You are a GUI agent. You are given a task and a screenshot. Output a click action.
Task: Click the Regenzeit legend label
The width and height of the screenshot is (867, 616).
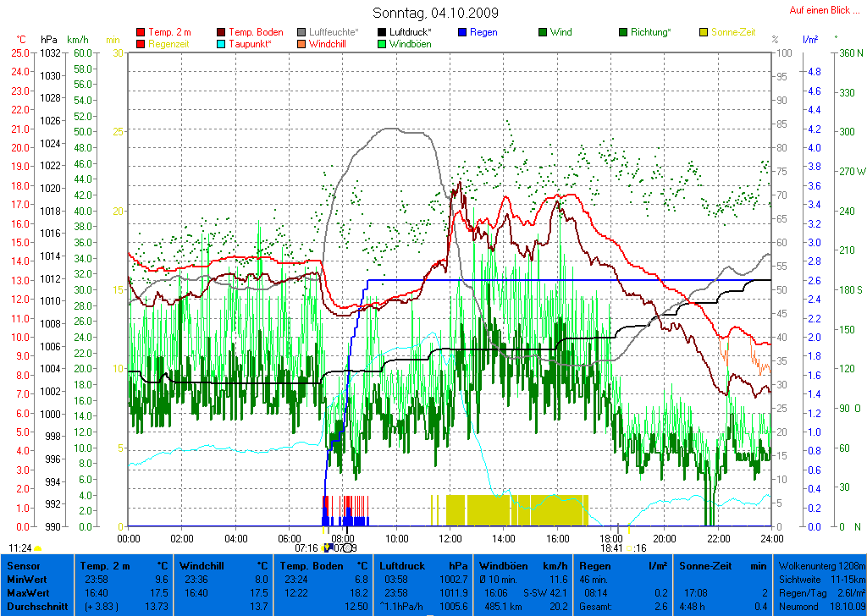[x=168, y=43]
